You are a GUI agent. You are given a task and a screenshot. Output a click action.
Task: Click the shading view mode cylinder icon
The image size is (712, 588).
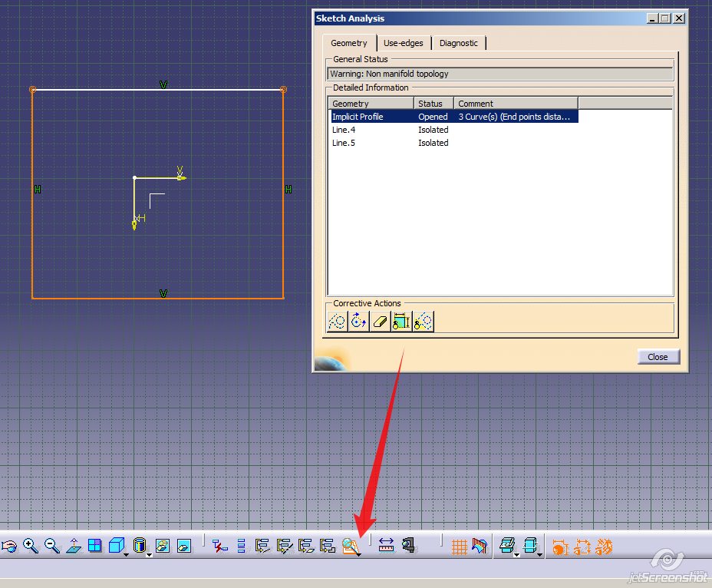(140, 545)
